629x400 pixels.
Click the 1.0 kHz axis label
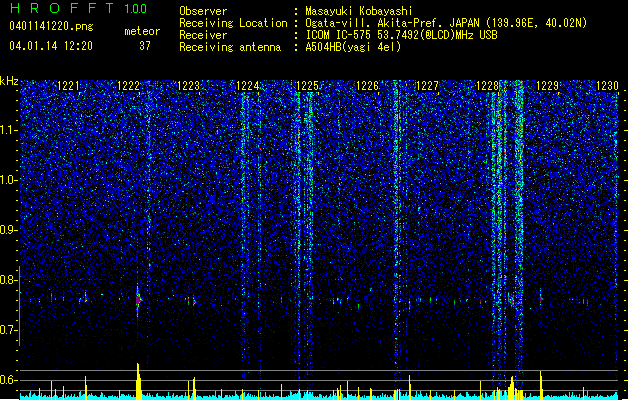click(9, 180)
